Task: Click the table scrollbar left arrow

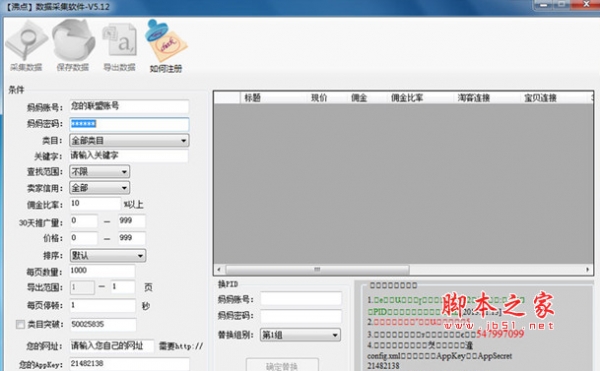Action: click(x=219, y=270)
